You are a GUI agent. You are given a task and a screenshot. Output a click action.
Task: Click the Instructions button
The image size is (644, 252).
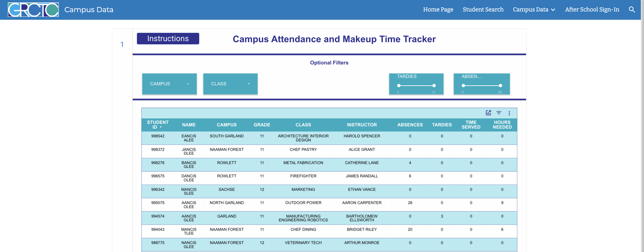(x=168, y=39)
